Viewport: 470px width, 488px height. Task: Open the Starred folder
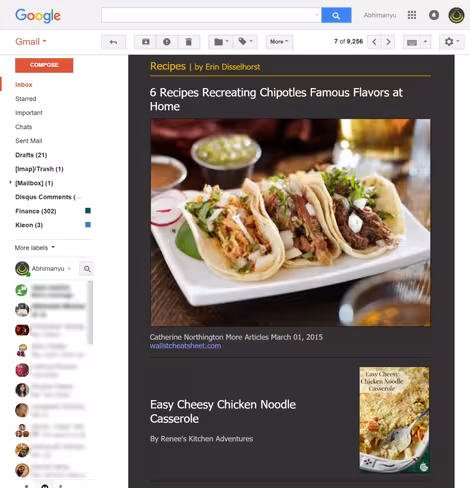(x=26, y=99)
